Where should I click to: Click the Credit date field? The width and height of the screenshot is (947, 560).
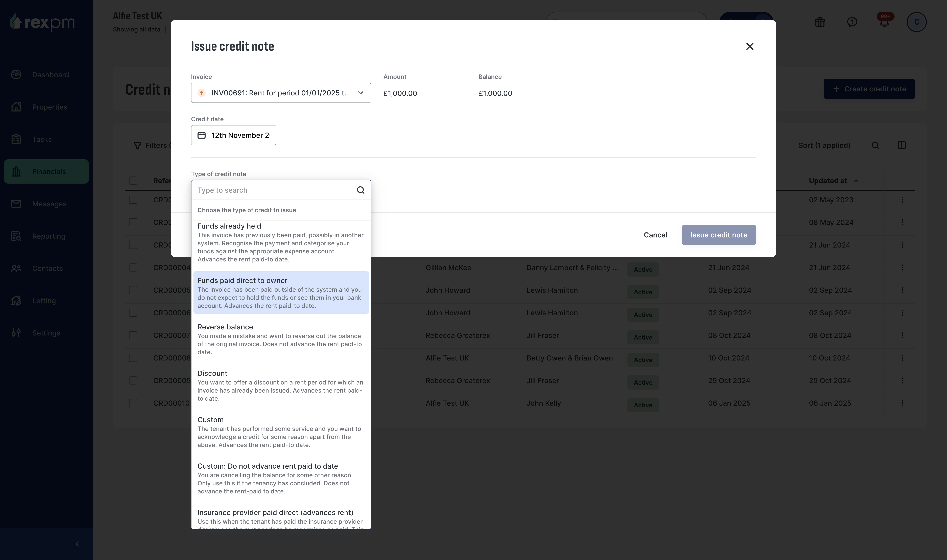[233, 135]
